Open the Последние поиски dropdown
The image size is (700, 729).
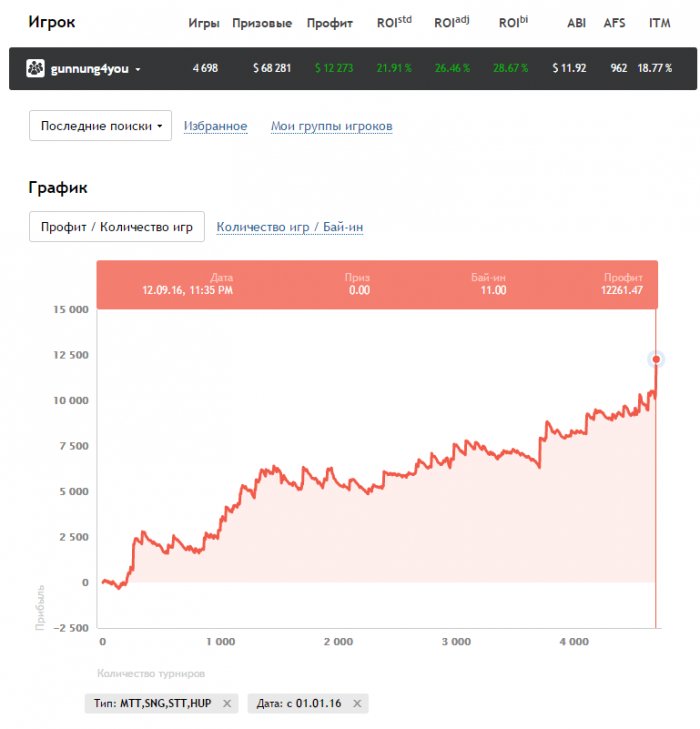[x=100, y=126]
